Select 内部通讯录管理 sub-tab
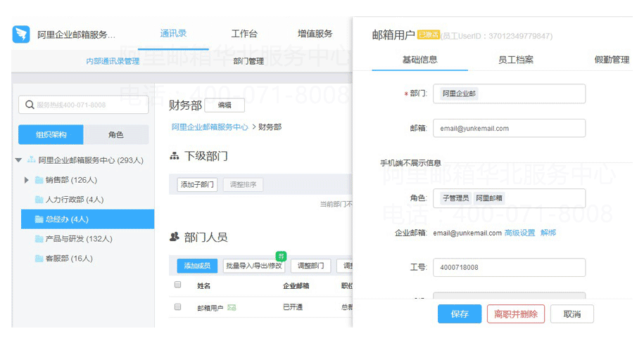 [113, 61]
